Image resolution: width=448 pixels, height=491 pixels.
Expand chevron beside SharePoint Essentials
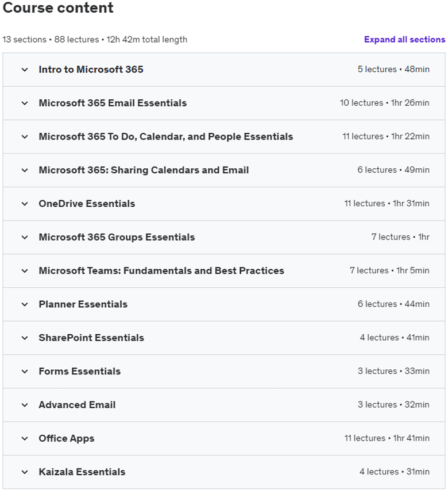(x=25, y=338)
